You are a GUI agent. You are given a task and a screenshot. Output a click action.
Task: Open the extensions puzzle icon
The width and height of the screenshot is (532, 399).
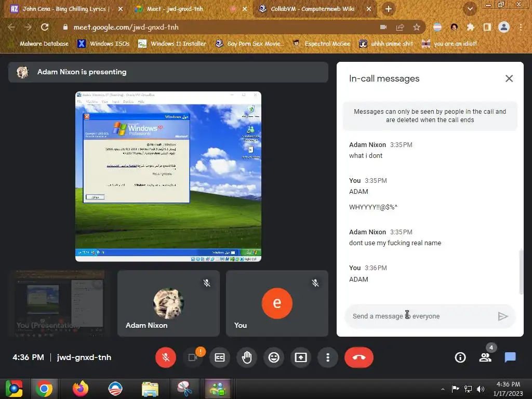pos(470,27)
